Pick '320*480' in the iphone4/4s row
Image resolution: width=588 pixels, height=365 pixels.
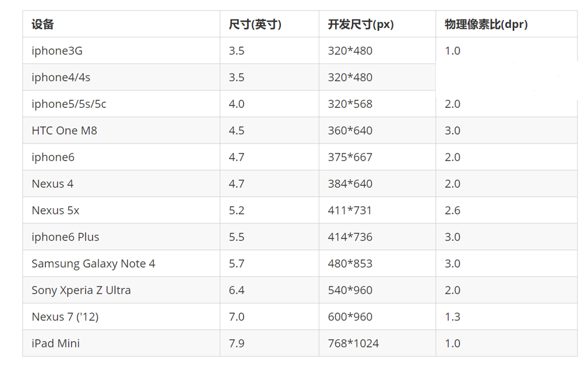point(350,78)
